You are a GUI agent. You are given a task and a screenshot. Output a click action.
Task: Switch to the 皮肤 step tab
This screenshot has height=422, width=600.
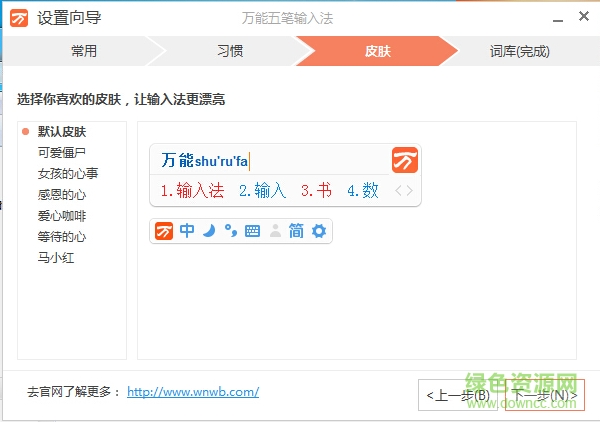377,51
